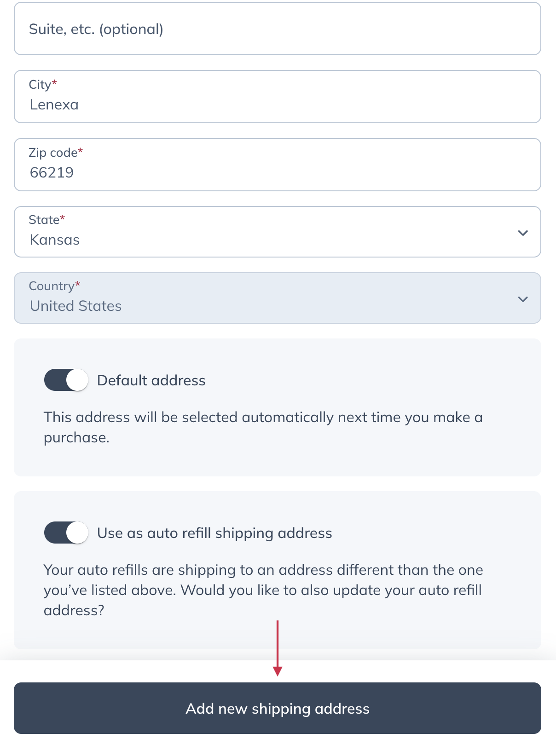Click the red downward arrow above the button
556x756 pixels.
pyautogui.click(x=278, y=648)
